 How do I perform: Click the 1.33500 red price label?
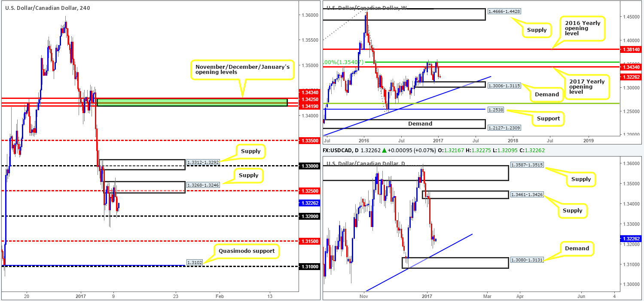(309, 140)
